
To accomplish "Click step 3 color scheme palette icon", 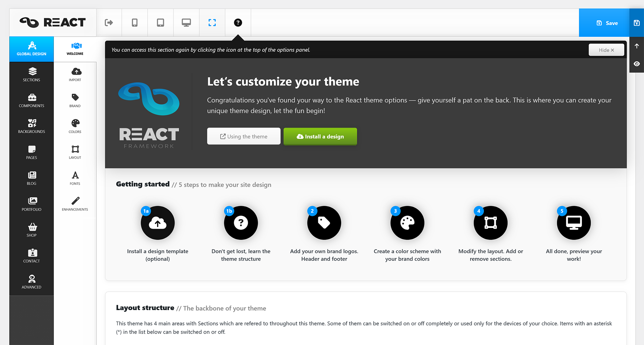I will (407, 223).
